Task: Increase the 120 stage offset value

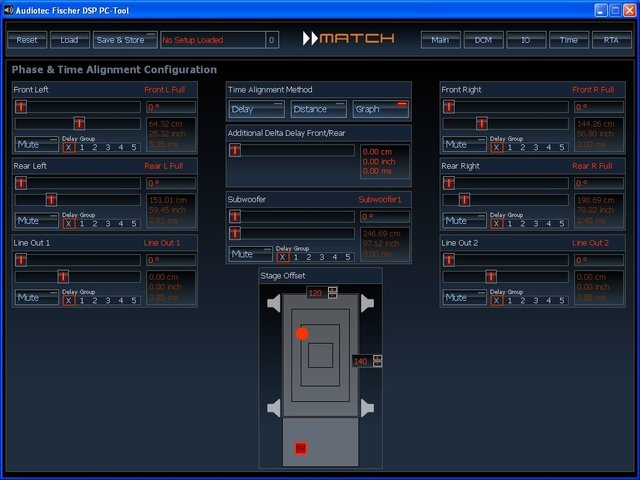Action: 333,289
